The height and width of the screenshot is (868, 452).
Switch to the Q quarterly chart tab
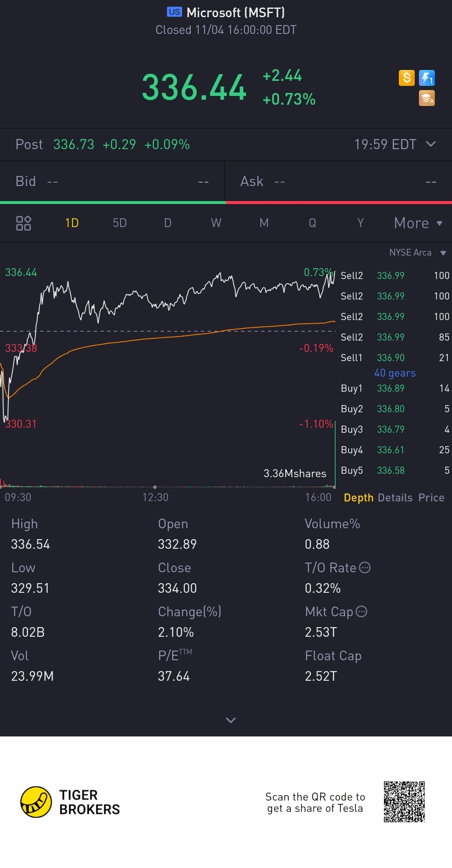point(312,223)
